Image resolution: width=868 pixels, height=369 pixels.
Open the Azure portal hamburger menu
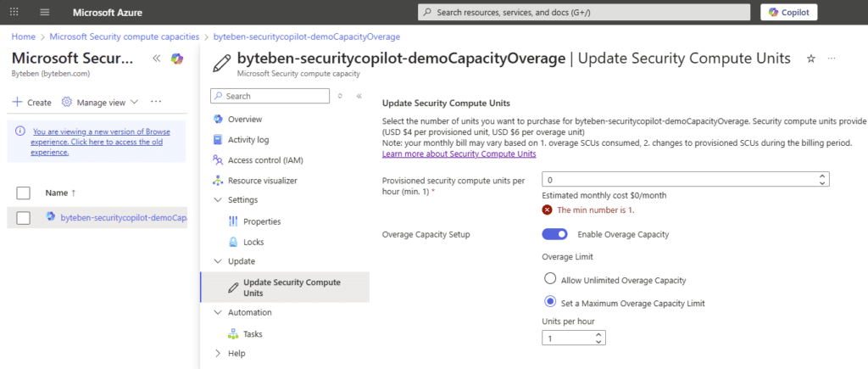click(45, 13)
